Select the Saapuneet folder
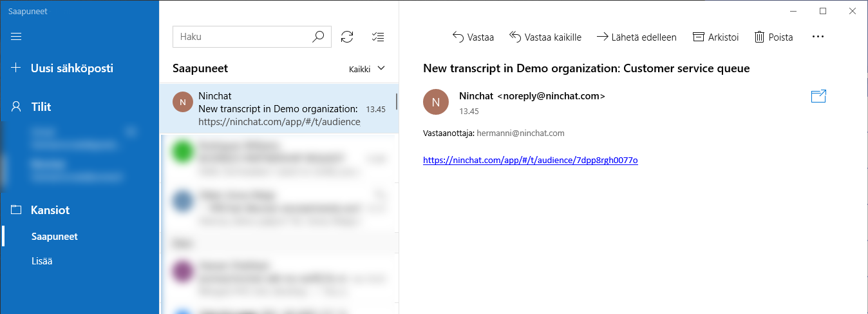This screenshot has height=314, width=868. coord(55,237)
